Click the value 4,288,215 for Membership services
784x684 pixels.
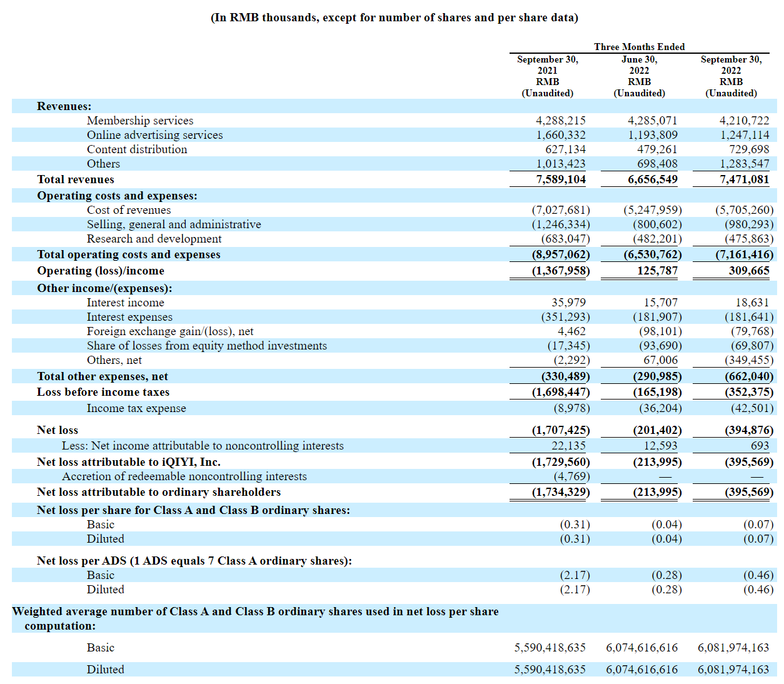coord(561,121)
